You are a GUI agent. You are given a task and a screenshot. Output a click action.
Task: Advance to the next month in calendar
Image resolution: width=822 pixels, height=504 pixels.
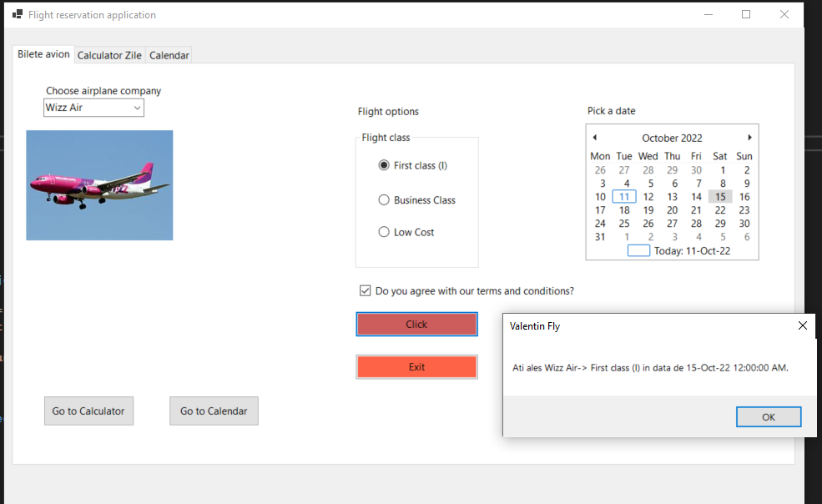(x=749, y=137)
